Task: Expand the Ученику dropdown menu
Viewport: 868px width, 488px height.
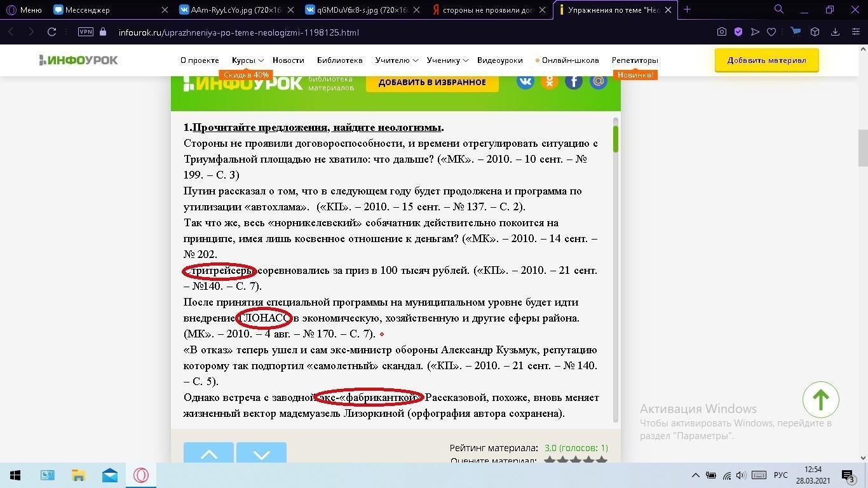Action: 447,60
